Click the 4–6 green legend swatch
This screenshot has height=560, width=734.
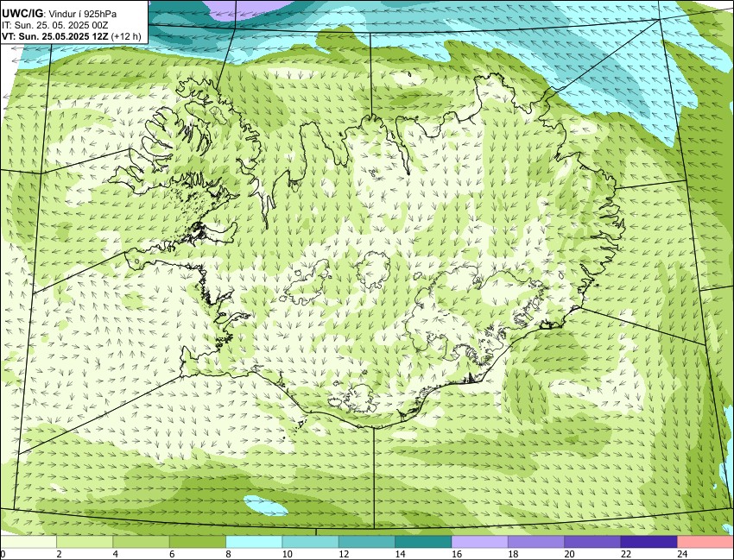coord(141,542)
